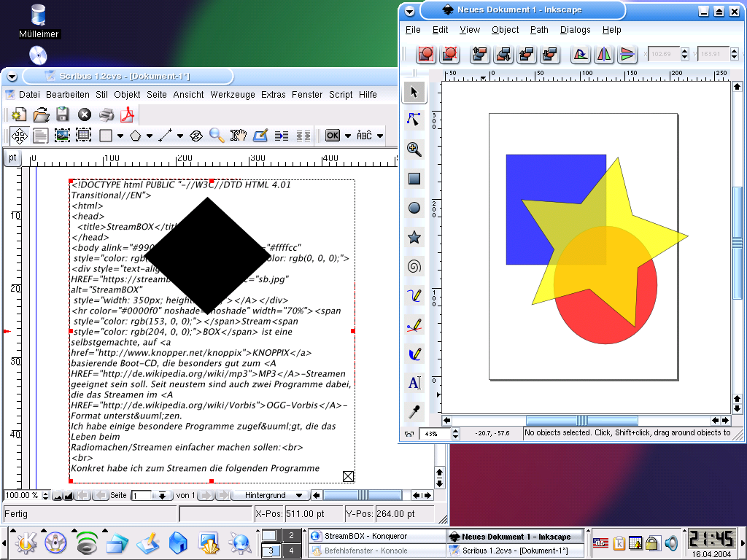
Task: Select the Scribus insert table tool
Action: [x=84, y=135]
